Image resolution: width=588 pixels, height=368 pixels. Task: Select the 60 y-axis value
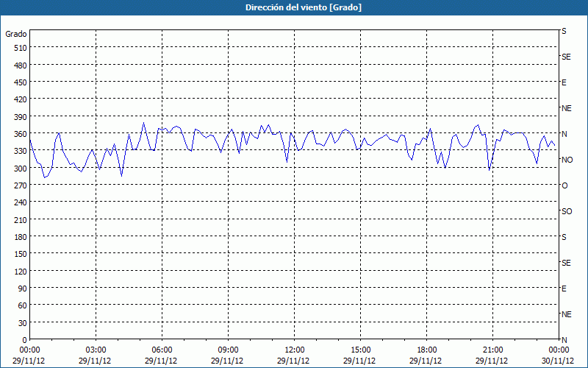point(24,305)
